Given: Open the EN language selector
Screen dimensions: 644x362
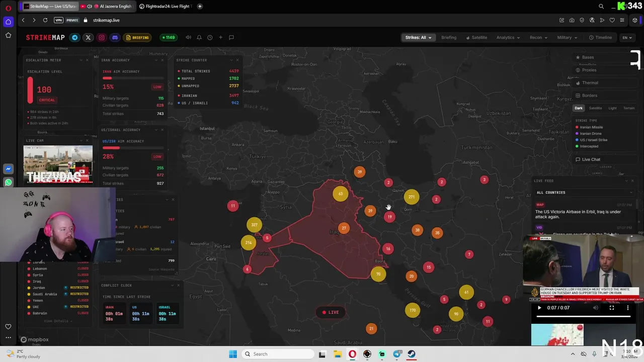Looking at the screenshot, I should 627,37.
